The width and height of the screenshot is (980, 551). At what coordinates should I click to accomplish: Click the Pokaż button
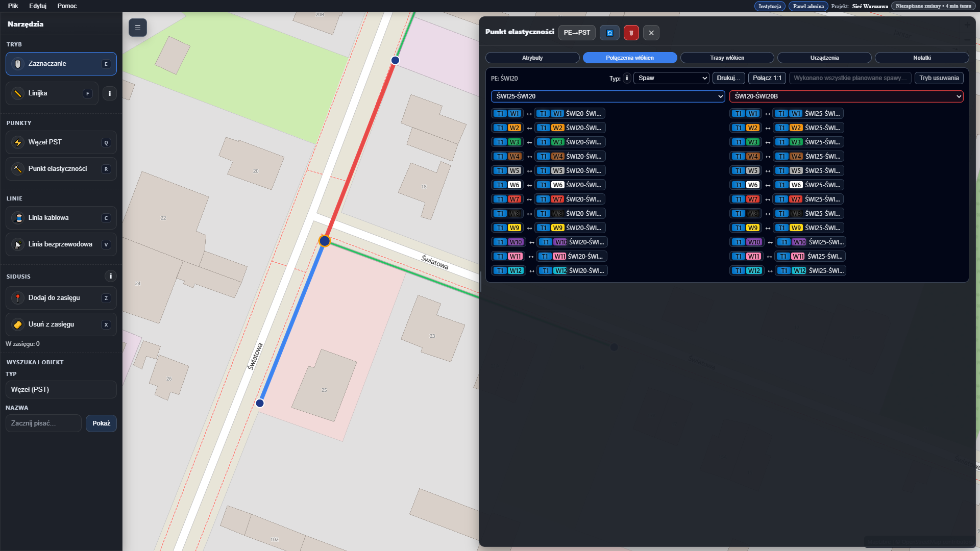(101, 423)
